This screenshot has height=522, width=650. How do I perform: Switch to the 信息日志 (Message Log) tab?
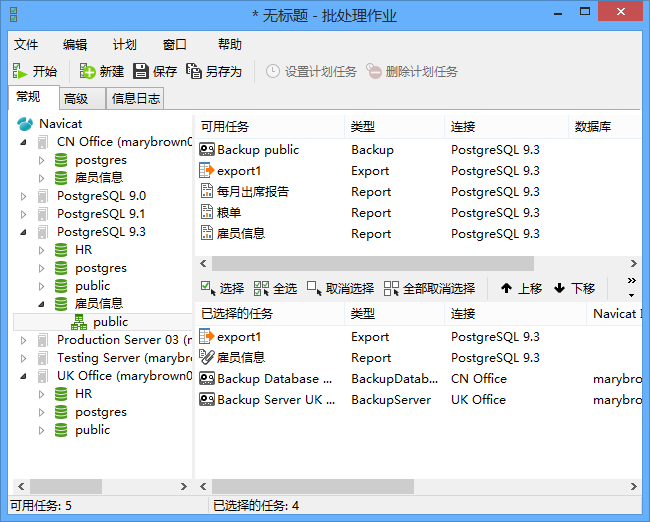pyautogui.click(x=136, y=99)
